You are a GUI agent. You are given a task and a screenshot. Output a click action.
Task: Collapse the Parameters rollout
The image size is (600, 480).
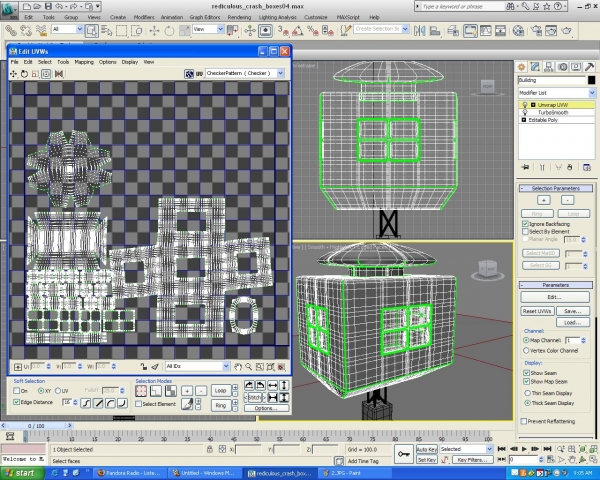(x=556, y=285)
